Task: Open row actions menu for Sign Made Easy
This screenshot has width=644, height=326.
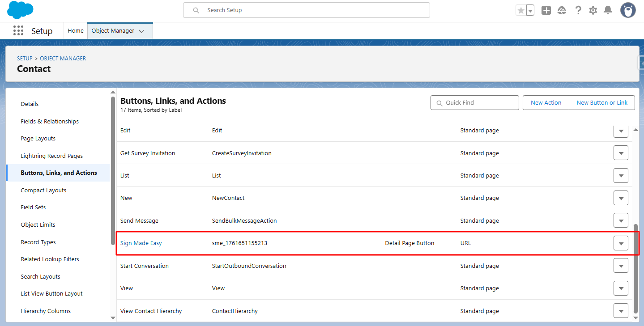Action: click(x=621, y=243)
